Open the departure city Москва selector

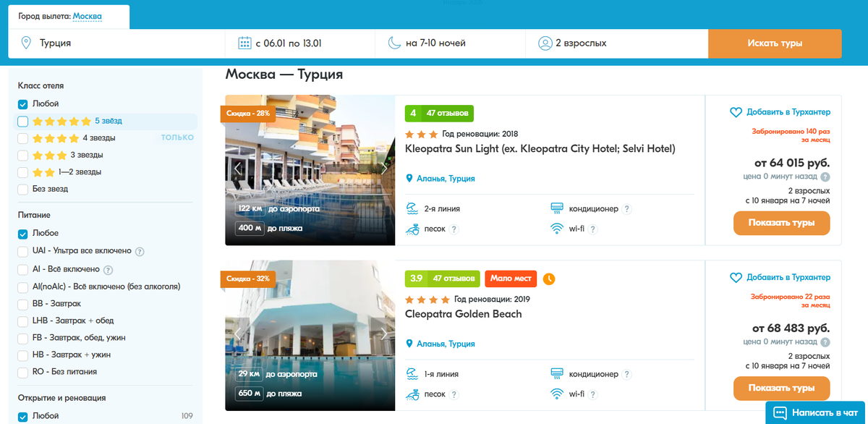(88, 16)
